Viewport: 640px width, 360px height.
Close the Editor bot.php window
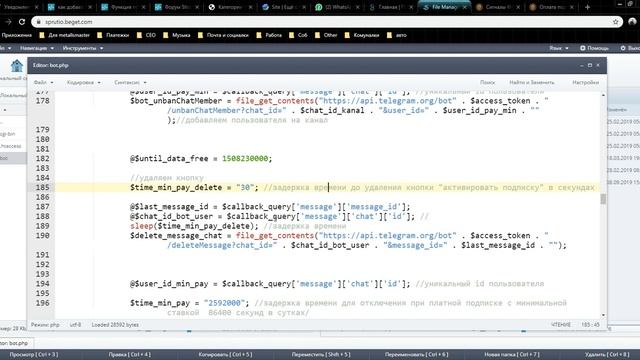598,65
